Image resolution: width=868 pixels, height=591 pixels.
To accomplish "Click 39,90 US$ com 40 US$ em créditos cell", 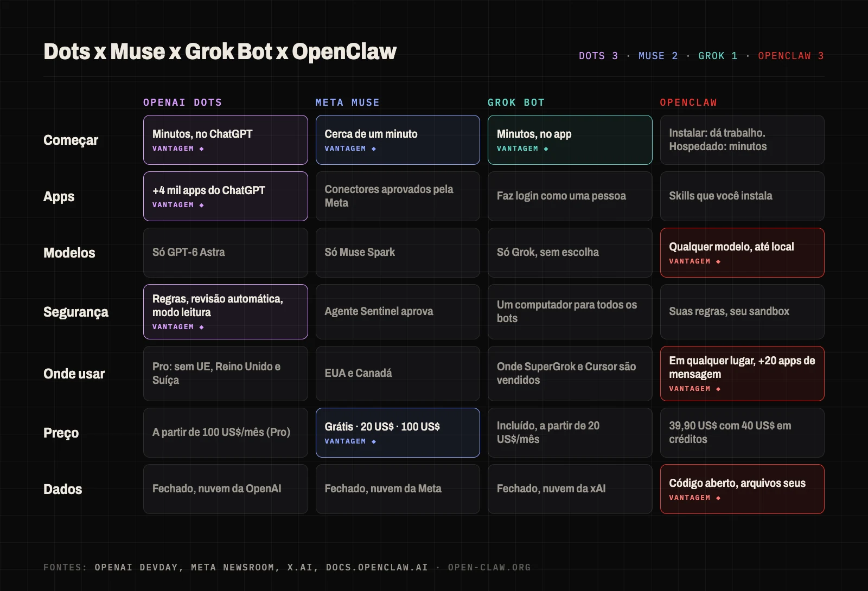I will click(x=742, y=433).
